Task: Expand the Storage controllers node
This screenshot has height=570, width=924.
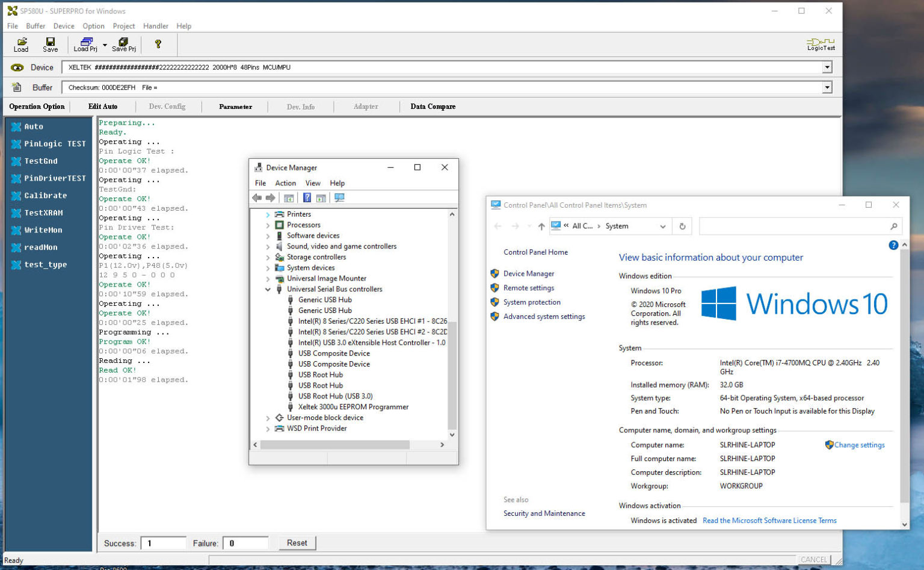Action: pos(268,257)
